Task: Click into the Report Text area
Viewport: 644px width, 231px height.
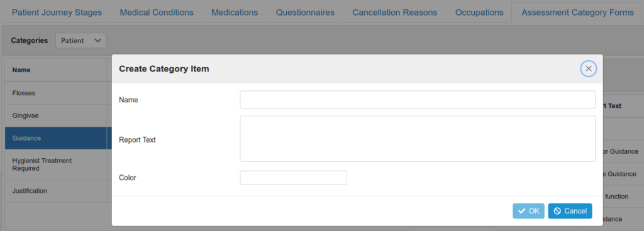Action: [x=418, y=139]
